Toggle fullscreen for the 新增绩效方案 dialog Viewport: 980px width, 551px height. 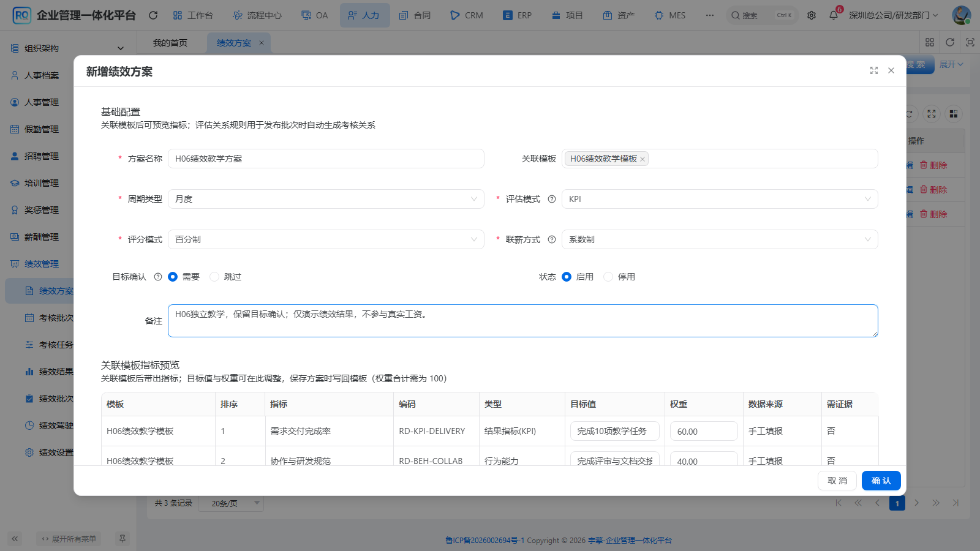point(874,71)
